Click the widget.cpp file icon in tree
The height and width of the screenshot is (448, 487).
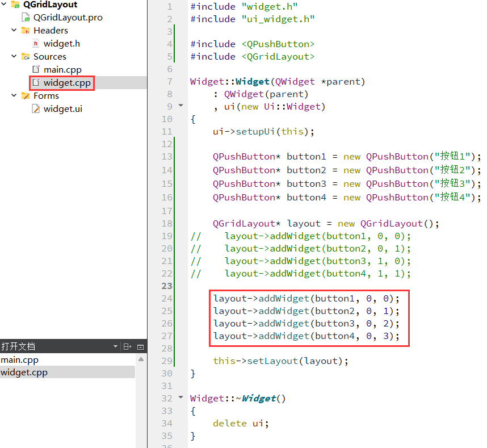tap(36, 82)
